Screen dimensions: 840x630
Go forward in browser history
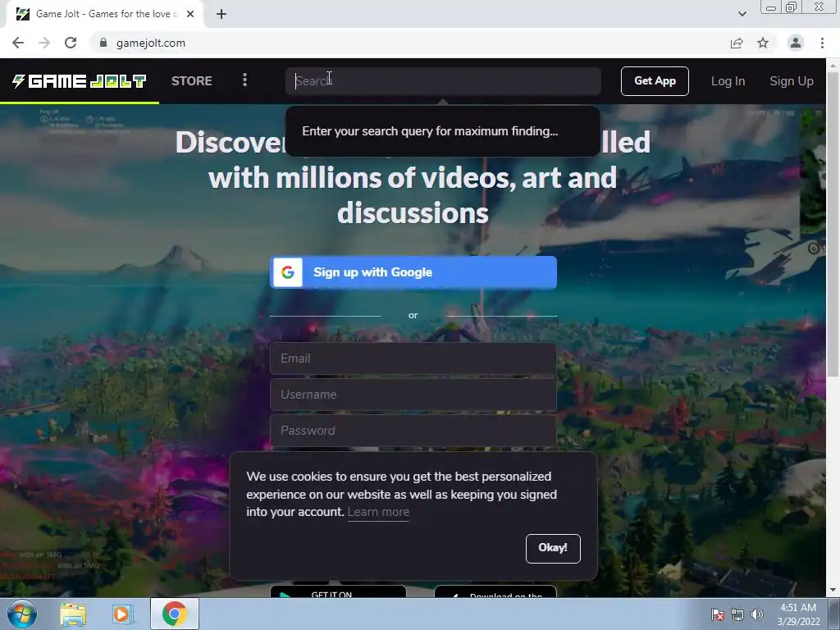(x=44, y=43)
